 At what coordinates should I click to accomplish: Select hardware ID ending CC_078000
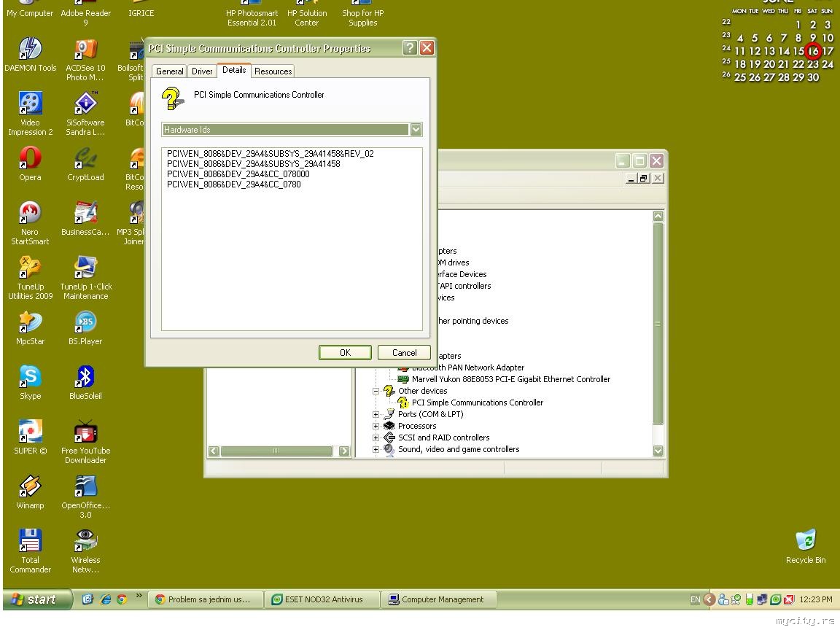click(238, 174)
